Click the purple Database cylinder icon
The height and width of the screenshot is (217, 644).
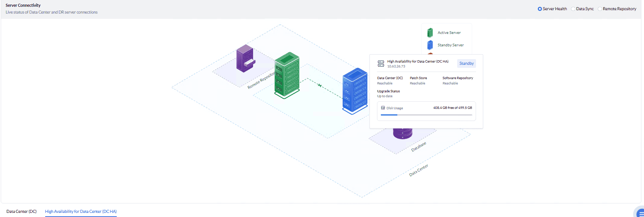pyautogui.click(x=403, y=134)
